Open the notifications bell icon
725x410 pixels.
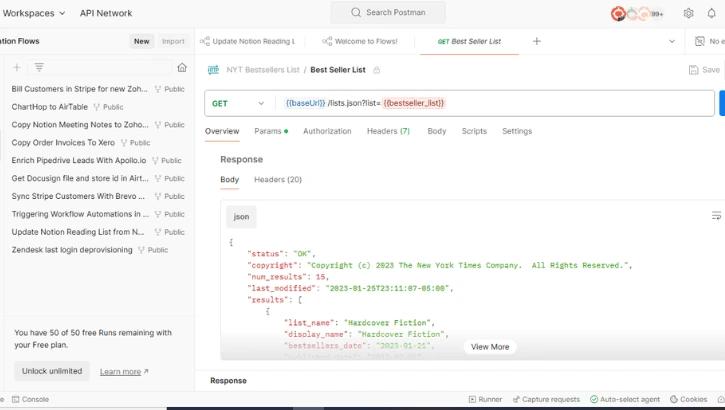tap(711, 13)
